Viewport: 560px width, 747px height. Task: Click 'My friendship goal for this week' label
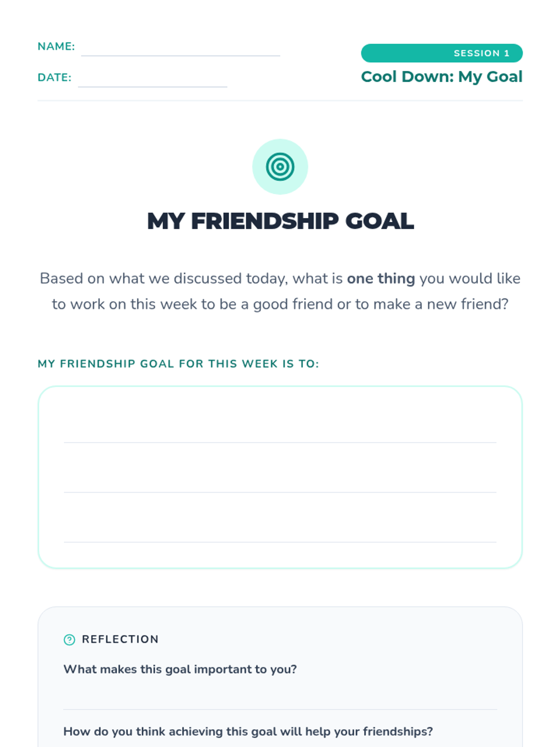[x=178, y=364]
